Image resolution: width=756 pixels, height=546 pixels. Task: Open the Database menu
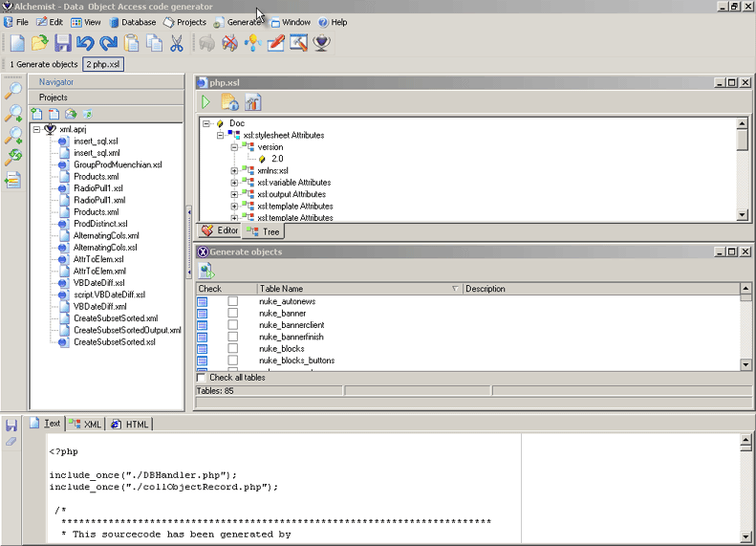[133, 22]
